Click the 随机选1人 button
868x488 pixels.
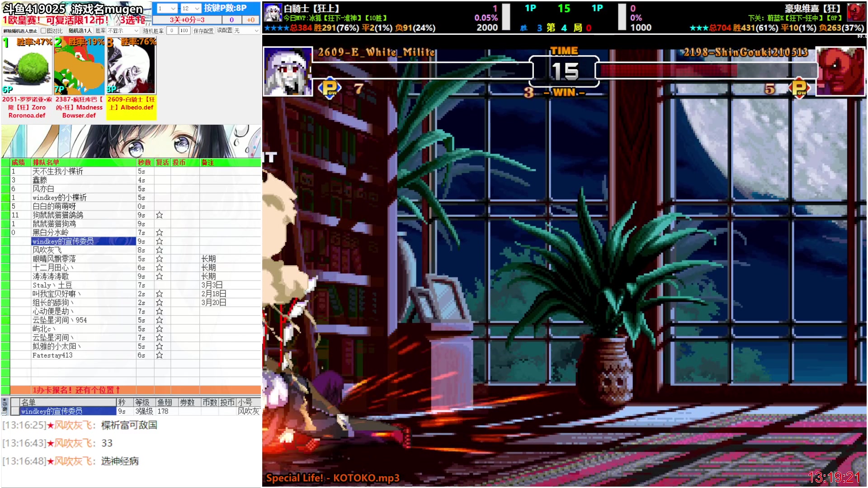click(x=80, y=31)
